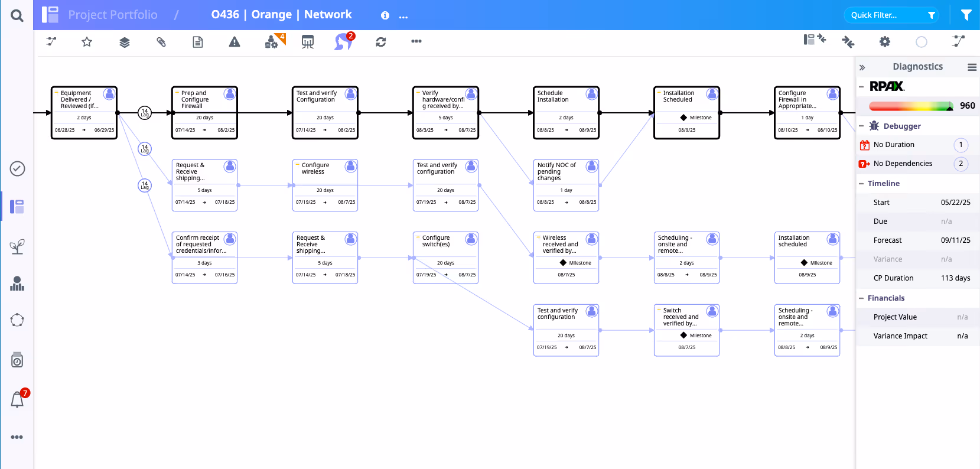The height and width of the screenshot is (469, 980).
Task: Click the RPAX score 960
Action: pyautogui.click(x=968, y=106)
